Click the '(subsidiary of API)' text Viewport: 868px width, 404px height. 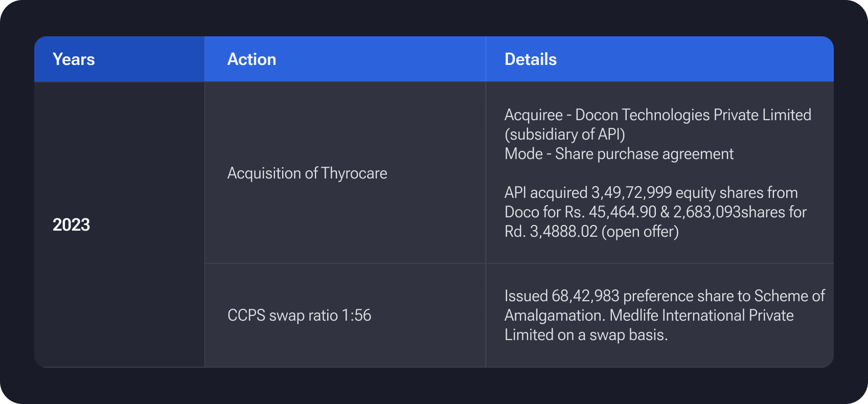coord(564,134)
